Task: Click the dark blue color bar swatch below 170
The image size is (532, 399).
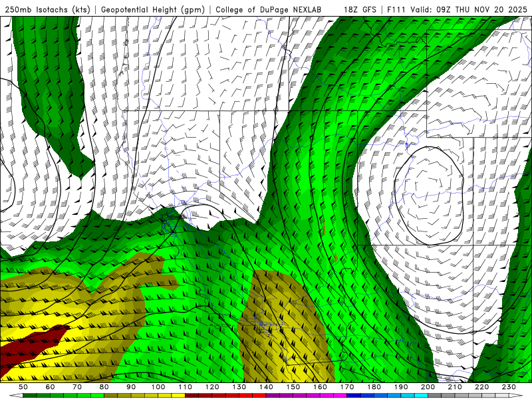Action: point(354,396)
